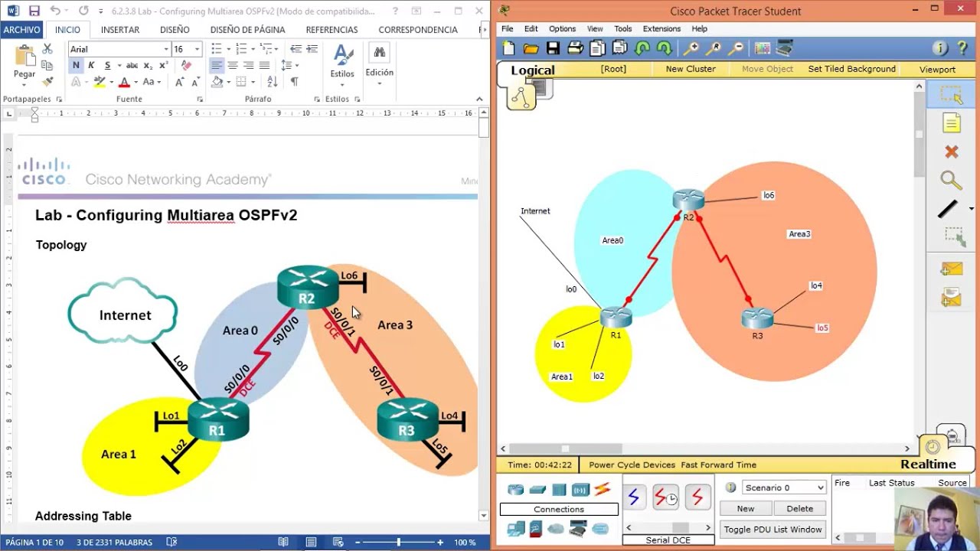Select the Select tool in Packet Tracer sidebar
Image resolution: width=980 pixels, height=551 pixels.
[x=951, y=95]
